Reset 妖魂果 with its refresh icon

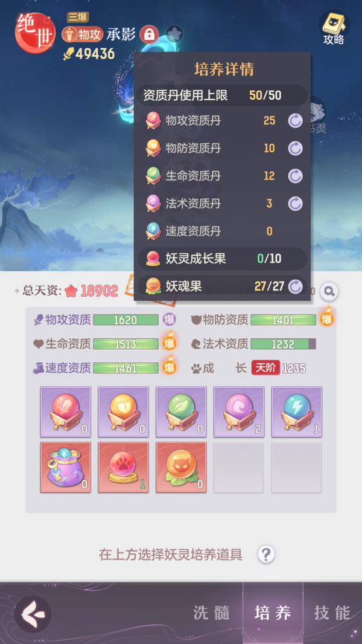[295, 286]
